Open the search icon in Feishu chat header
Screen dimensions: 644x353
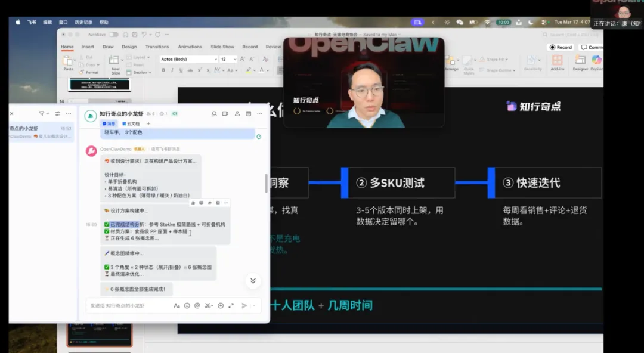click(214, 114)
